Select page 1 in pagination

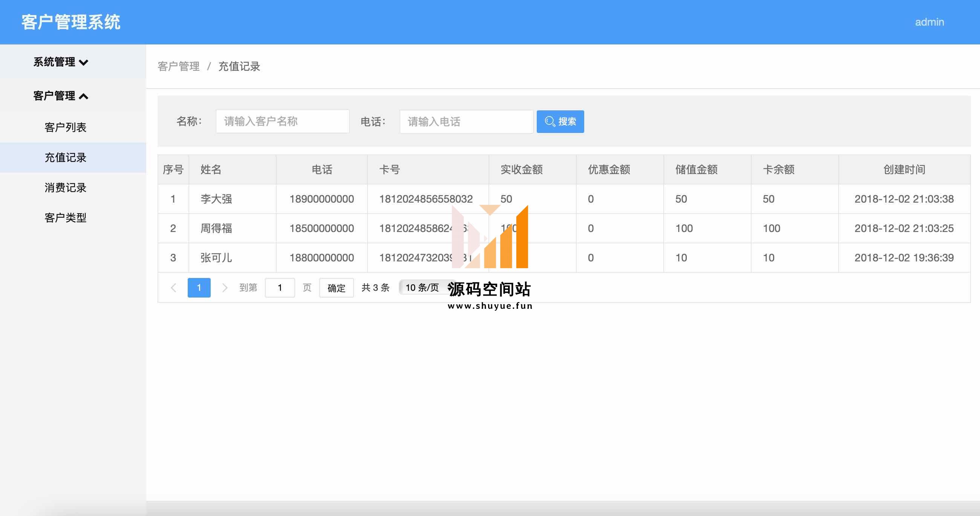(199, 287)
